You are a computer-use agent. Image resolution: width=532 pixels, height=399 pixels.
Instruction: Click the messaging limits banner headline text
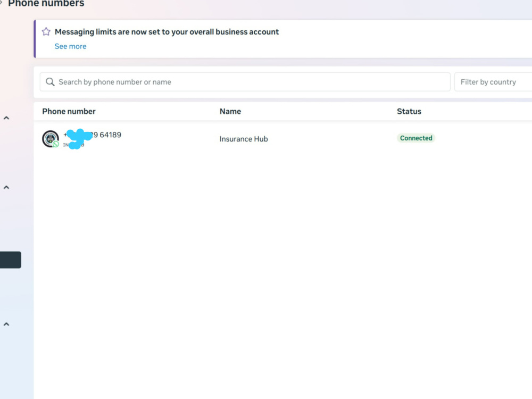[167, 32]
